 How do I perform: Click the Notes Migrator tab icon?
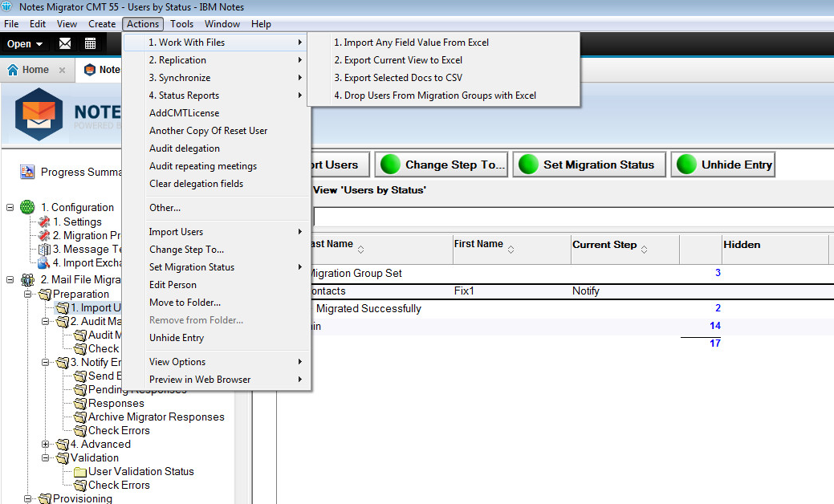tap(90, 70)
